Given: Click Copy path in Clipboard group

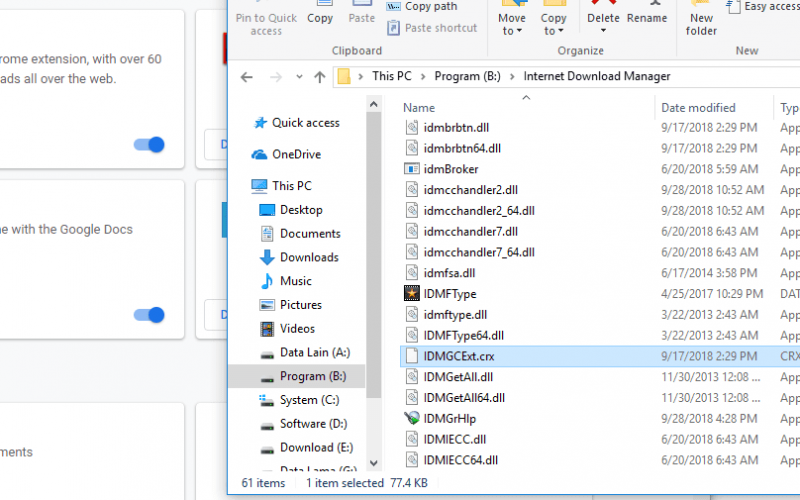Looking at the screenshot, I should pos(422,7).
